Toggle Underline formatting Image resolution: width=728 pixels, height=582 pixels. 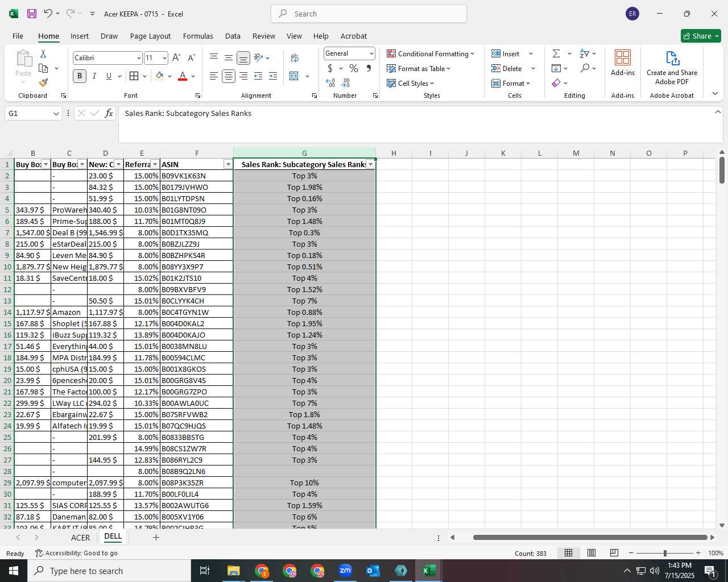(x=109, y=76)
